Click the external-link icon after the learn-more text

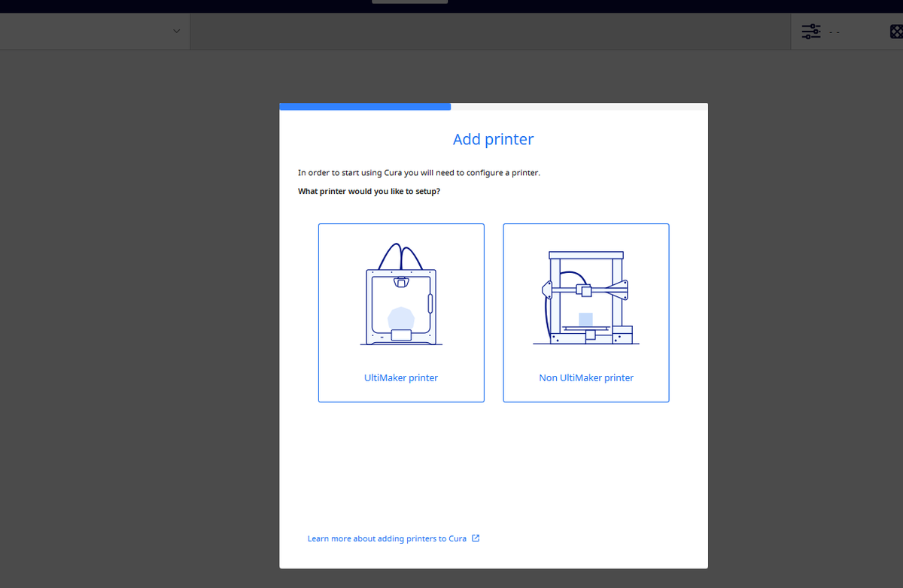(x=475, y=538)
